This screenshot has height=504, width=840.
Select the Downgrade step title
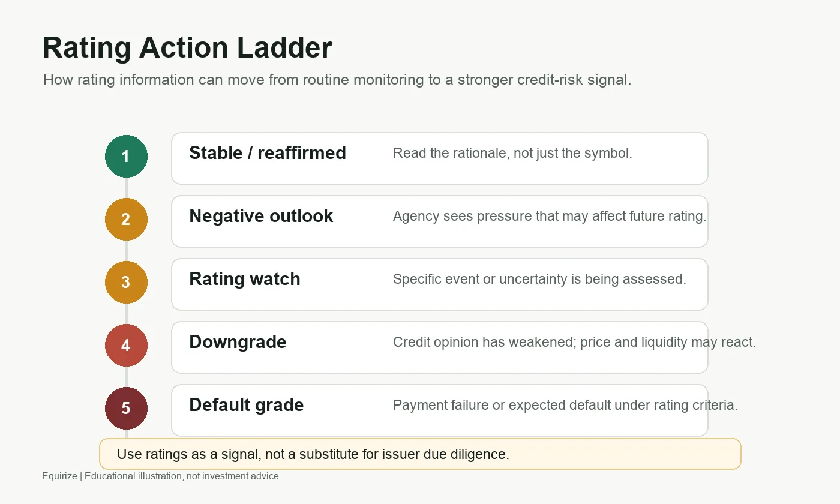(x=238, y=342)
